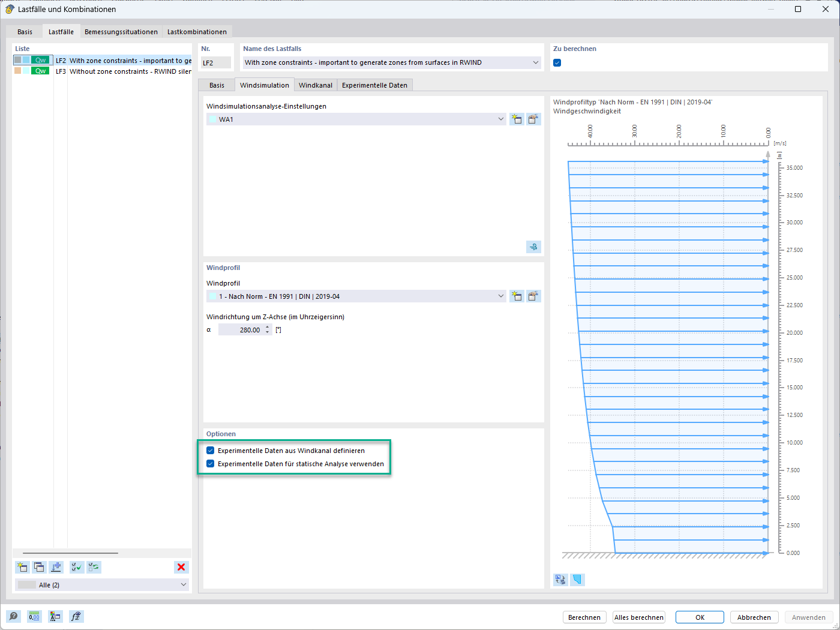
Task: Uncheck 'Experimentelle Daten aus Windkanal definieren'
Action: [210, 451]
